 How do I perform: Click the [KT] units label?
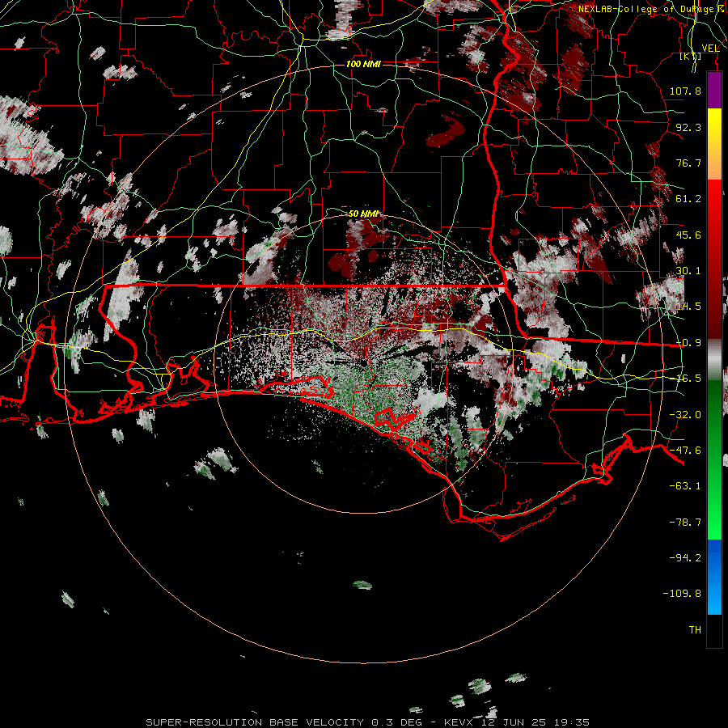point(691,56)
